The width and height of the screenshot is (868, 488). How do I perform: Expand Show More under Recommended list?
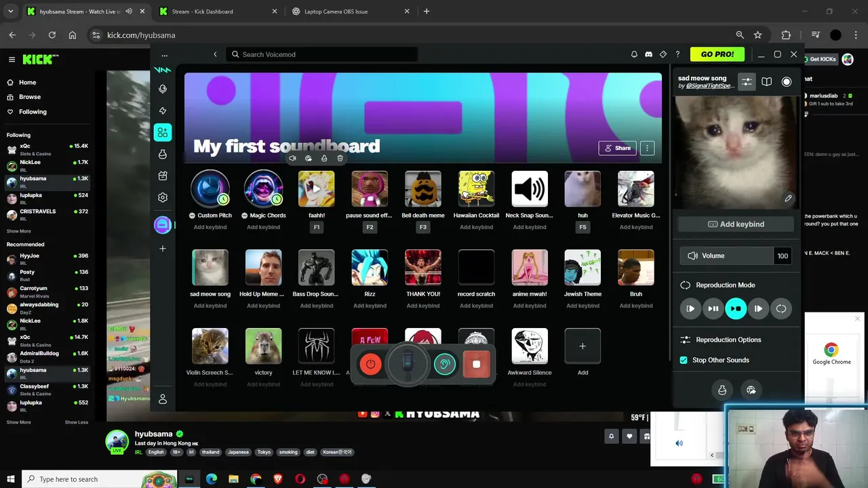18,422
